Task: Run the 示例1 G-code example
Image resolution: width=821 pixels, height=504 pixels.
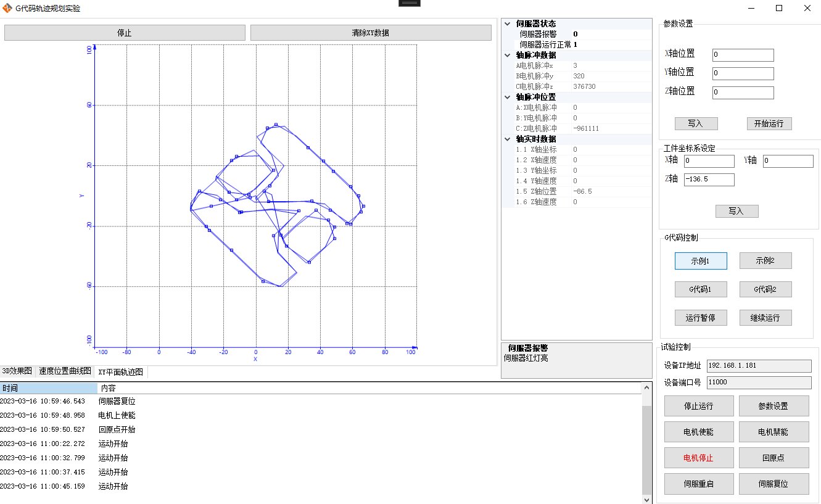Action: coord(700,261)
